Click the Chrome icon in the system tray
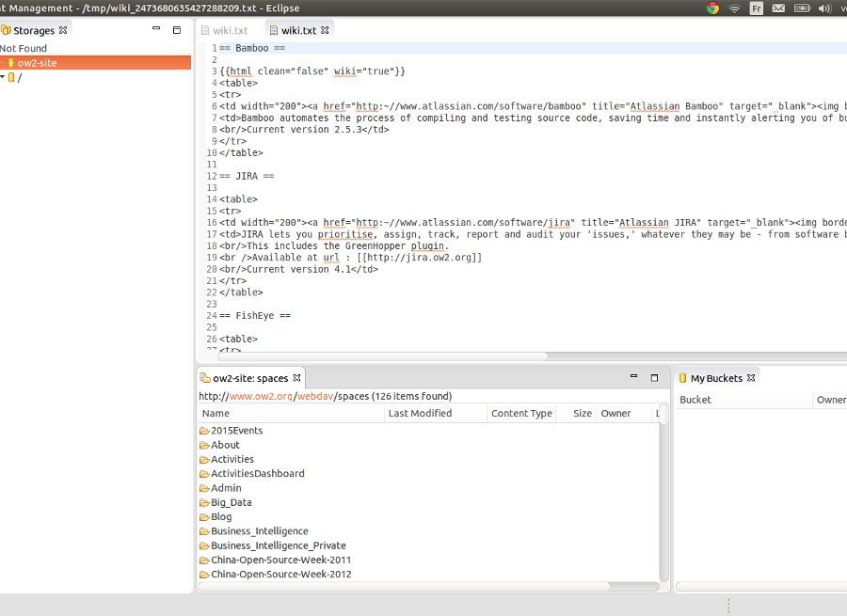Screen dimensions: 847x616 click(x=712, y=8)
